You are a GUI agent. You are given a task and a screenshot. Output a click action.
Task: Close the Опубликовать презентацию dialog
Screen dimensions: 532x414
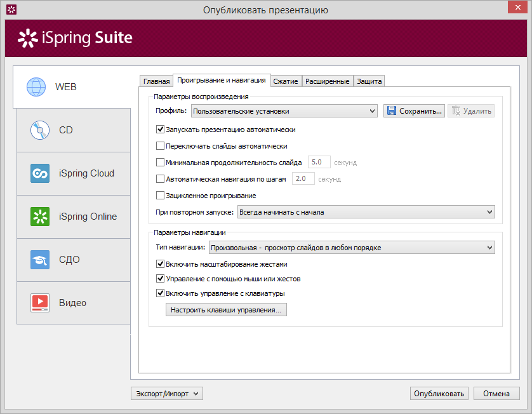coord(517,7)
